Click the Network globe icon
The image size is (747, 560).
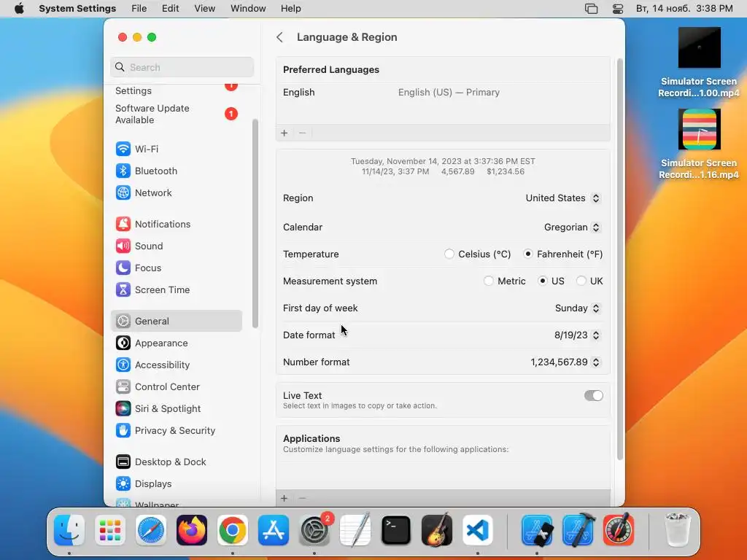tap(123, 192)
